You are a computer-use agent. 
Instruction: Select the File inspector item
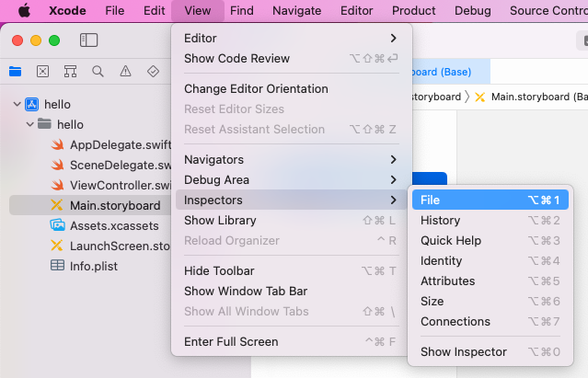[490, 200]
